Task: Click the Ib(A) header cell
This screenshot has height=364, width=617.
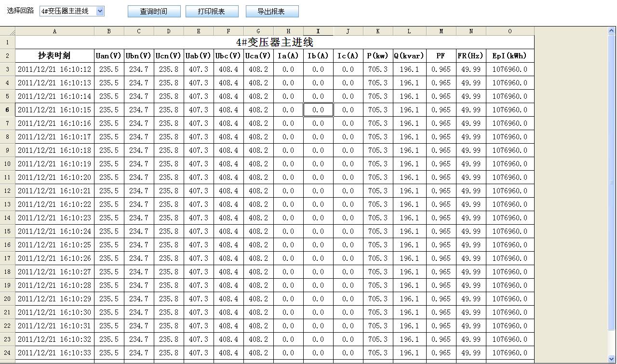Action: [x=318, y=56]
